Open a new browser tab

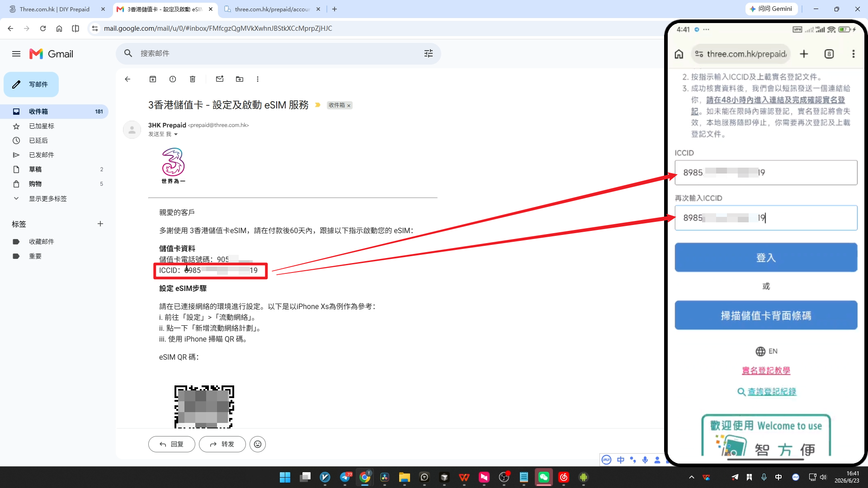click(x=335, y=9)
